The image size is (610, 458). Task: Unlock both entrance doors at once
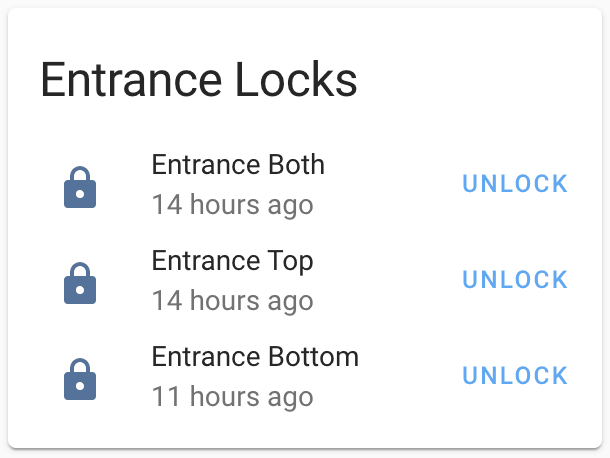pyautogui.click(x=515, y=184)
